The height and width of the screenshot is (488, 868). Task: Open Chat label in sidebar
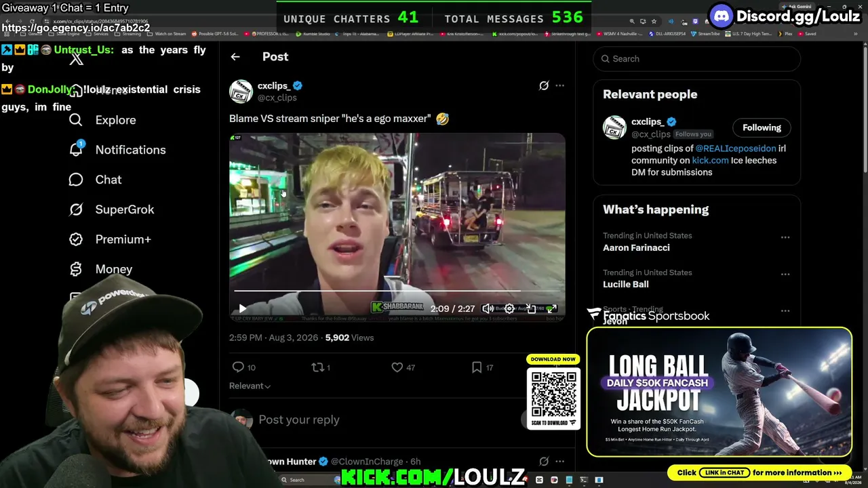coord(108,180)
